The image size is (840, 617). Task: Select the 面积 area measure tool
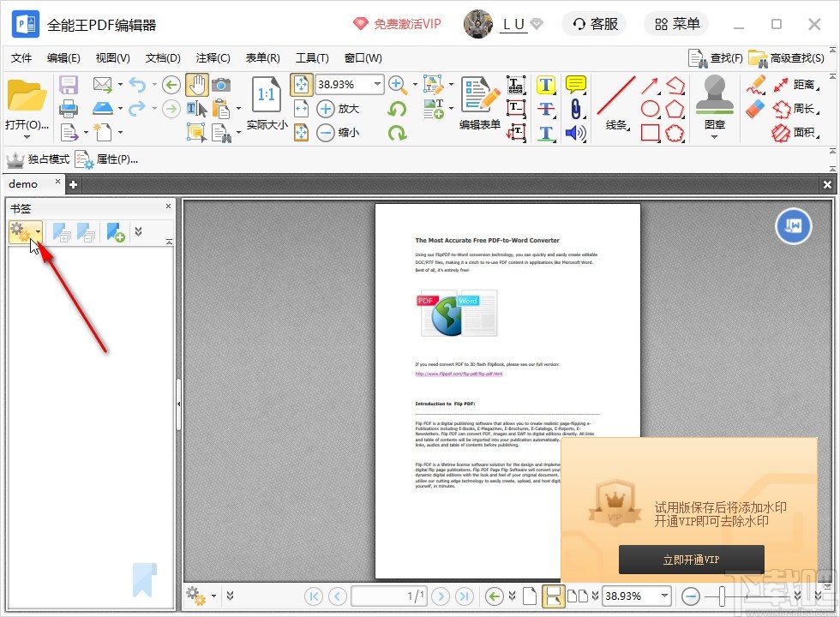[x=795, y=132]
